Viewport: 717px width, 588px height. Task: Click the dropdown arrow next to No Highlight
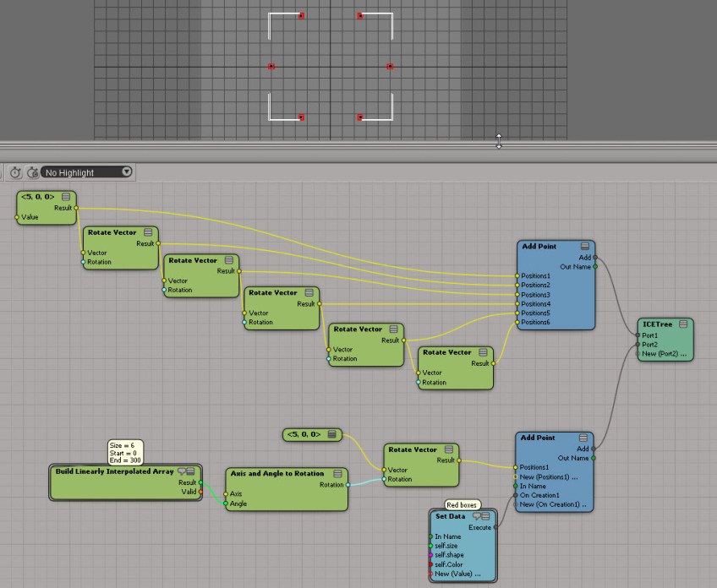[127, 172]
